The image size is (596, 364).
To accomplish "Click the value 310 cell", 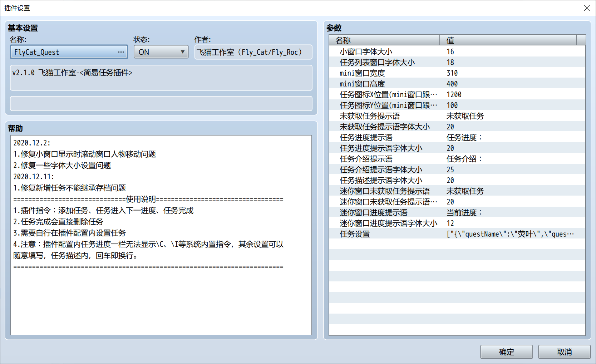I will 452,73.
